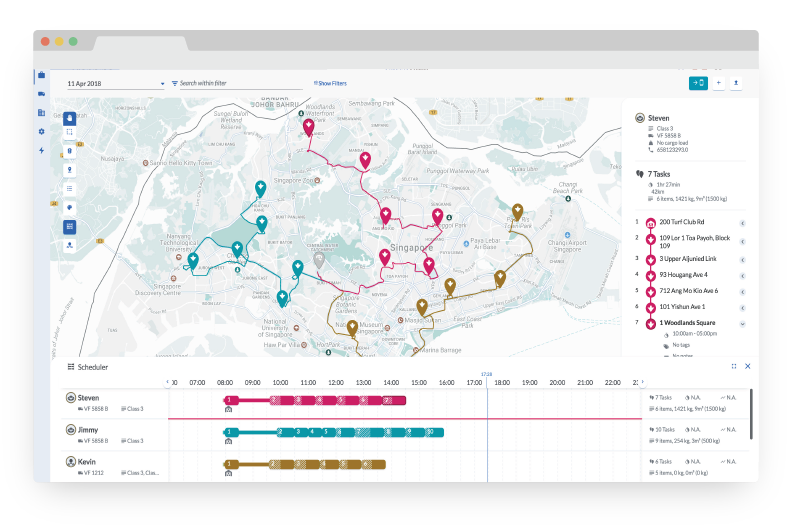Viewport: 794px width, 532px height.
Task: Select Jimmy's row in the Scheduler
Action: click(110, 434)
